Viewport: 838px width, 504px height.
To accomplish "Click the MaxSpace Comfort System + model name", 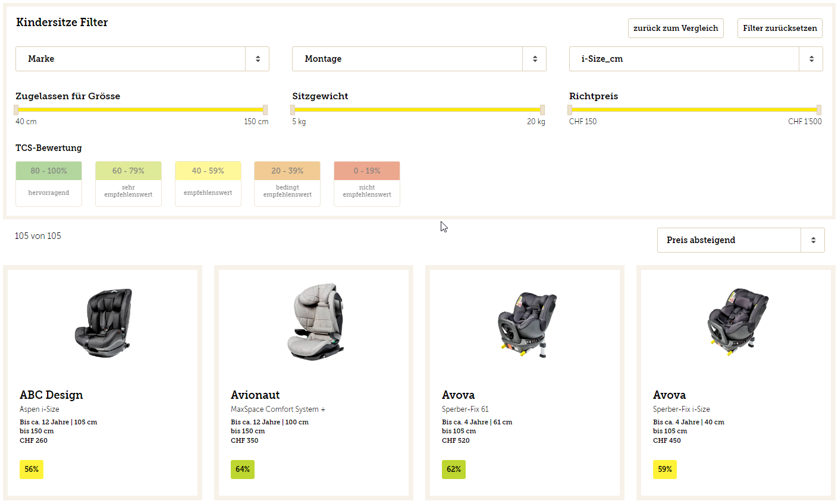I will point(278,409).
